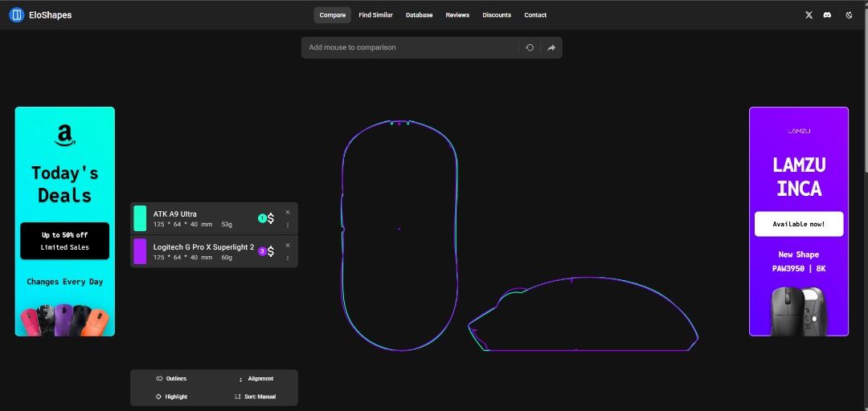Viewport: 868px width, 411px height.
Task: Open the Discord server link
Action: pyautogui.click(x=827, y=15)
